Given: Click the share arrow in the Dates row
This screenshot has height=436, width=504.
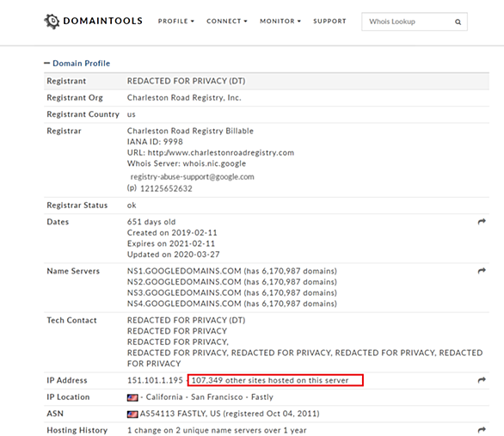Looking at the screenshot, I should click(482, 222).
